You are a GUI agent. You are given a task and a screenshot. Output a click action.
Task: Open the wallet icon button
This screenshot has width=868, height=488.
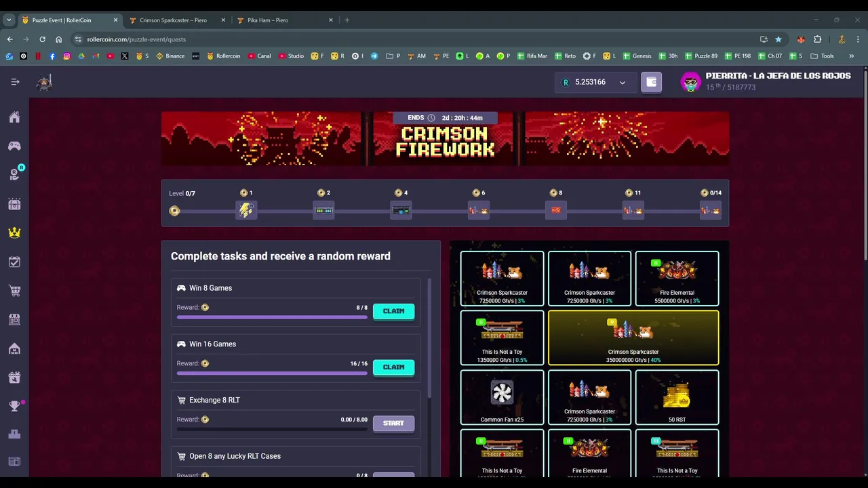coord(651,82)
